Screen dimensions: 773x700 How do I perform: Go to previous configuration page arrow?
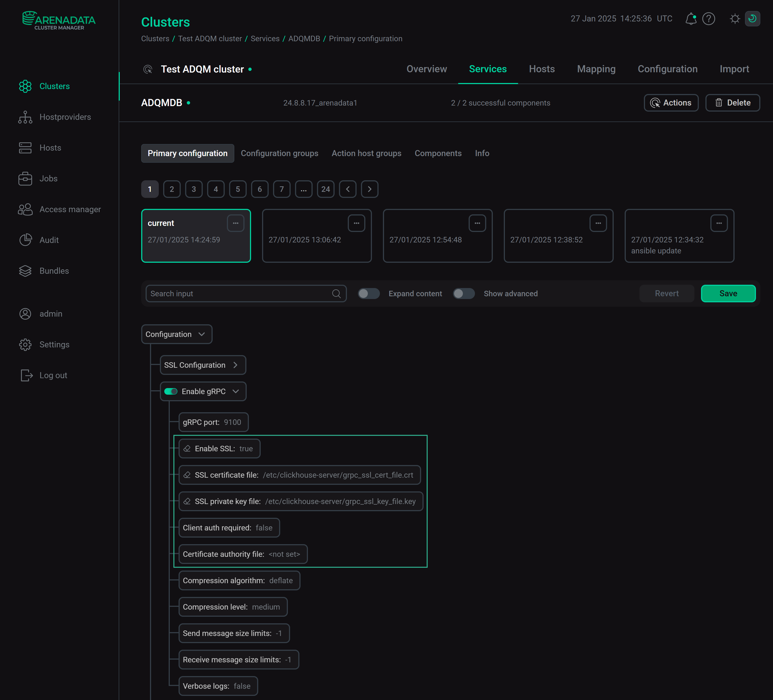pyautogui.click(x=348, y=189)
